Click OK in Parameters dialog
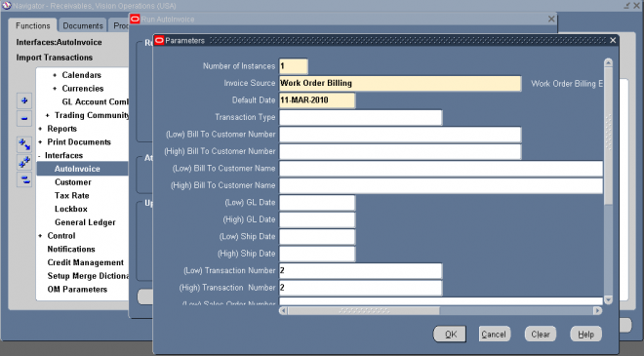 pos(450,335)
